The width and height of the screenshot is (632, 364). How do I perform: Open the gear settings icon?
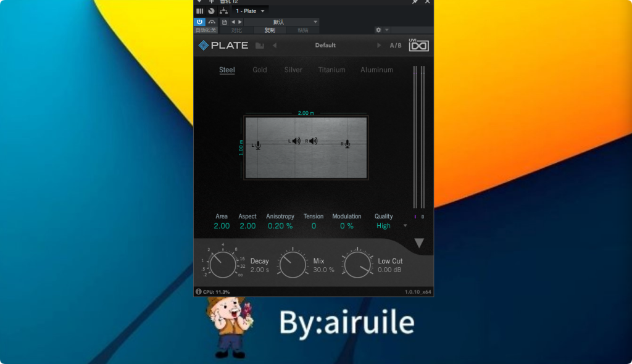click(378, 30)
